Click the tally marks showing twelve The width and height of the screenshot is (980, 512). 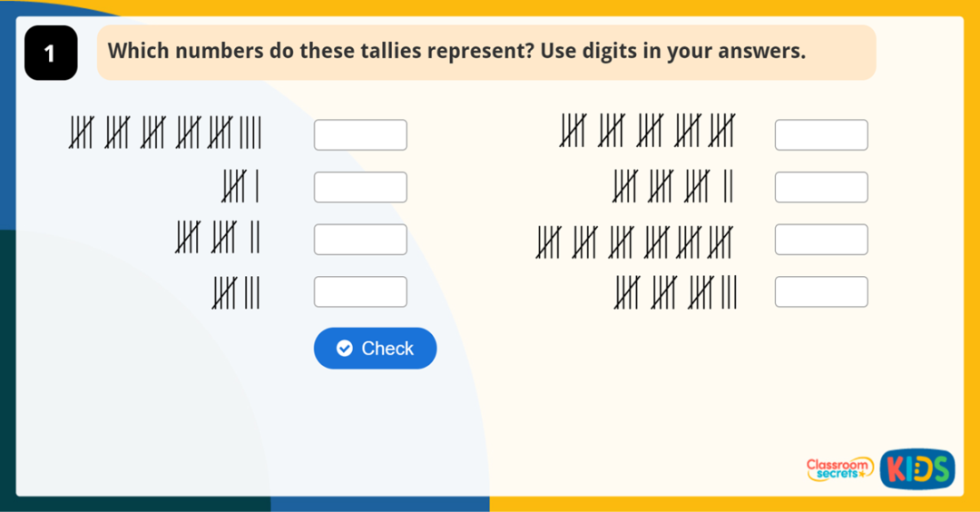pos(218,240)
